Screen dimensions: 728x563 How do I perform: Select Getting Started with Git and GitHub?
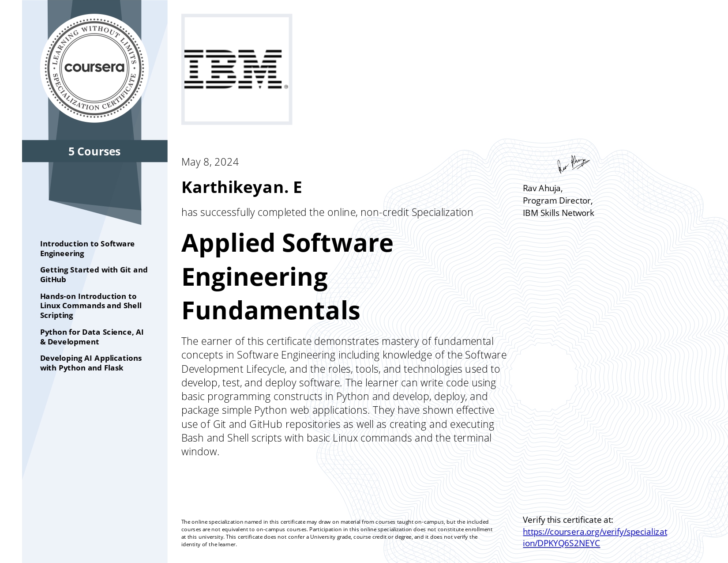coord(94,275)
